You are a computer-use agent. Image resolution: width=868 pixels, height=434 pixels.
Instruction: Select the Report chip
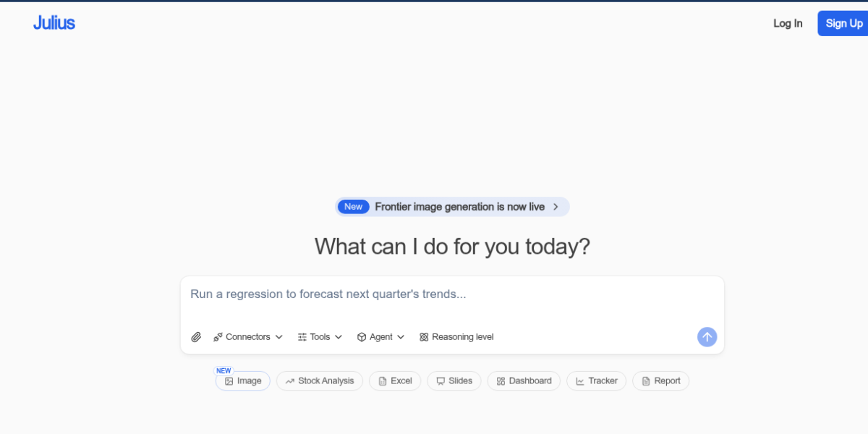(x=660, y=381)
